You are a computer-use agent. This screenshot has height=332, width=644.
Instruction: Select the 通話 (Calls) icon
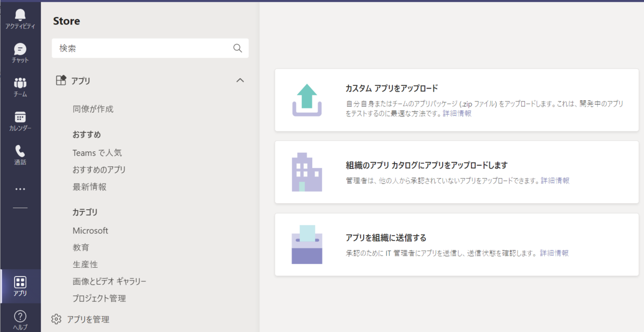tap(20, 153)
